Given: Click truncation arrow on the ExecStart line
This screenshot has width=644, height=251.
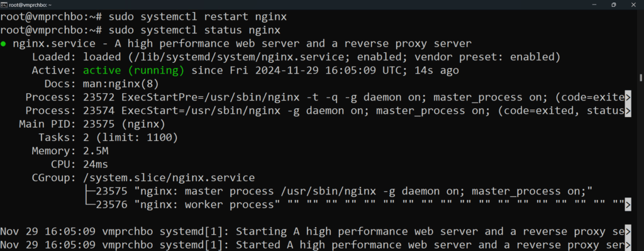Looking at the screenshot, I should (628, 111).
